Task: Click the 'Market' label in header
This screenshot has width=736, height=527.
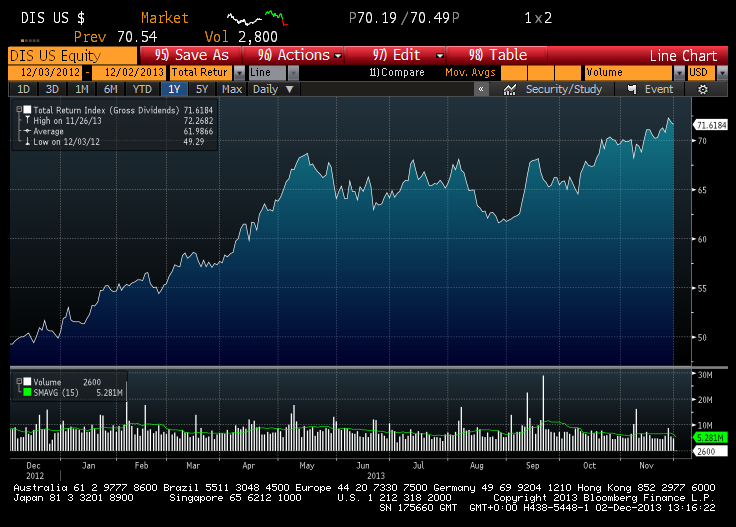Action: point(165,18)
